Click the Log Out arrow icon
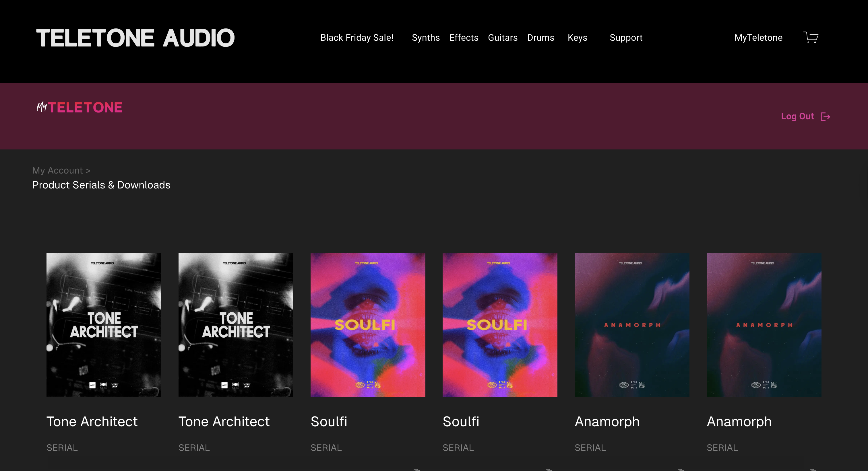 tap(825, 116)
